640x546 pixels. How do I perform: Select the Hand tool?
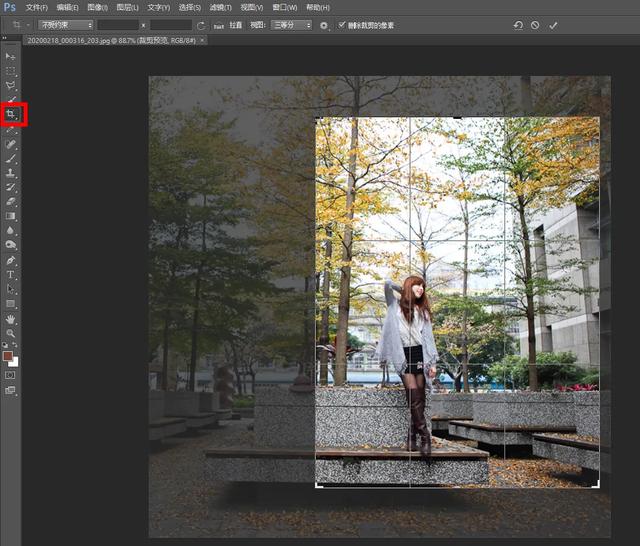pyautogui.click(x=11, y=318)
